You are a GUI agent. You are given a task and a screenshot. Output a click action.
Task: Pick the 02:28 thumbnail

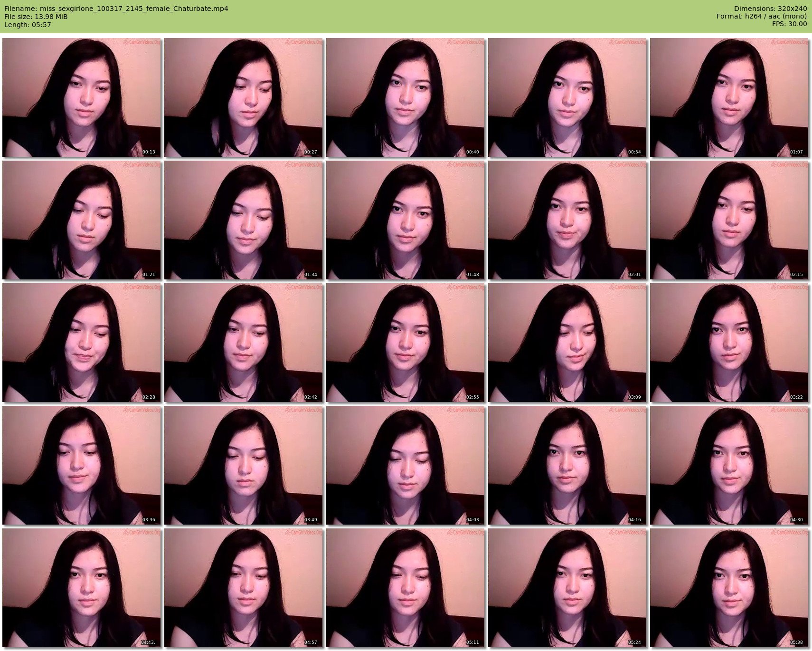pos(82,343)
